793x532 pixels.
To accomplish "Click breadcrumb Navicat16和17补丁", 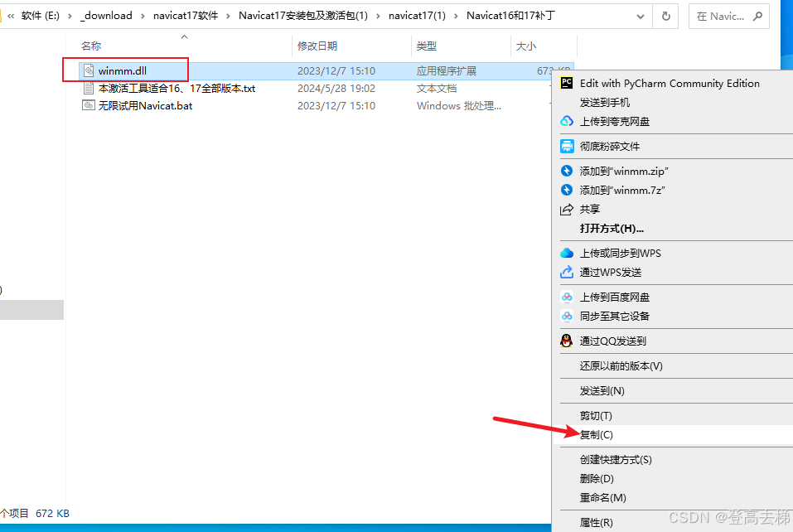I will (510, 17).
